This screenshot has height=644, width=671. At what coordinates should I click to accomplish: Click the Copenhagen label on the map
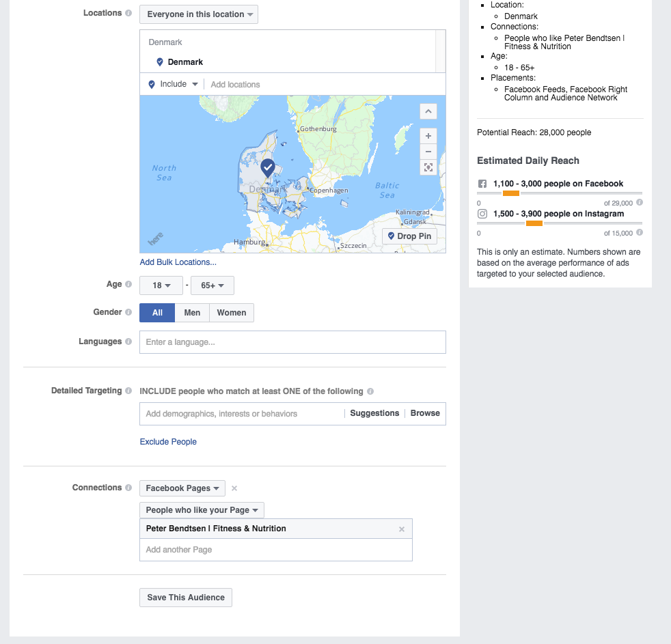click(329, 191)
